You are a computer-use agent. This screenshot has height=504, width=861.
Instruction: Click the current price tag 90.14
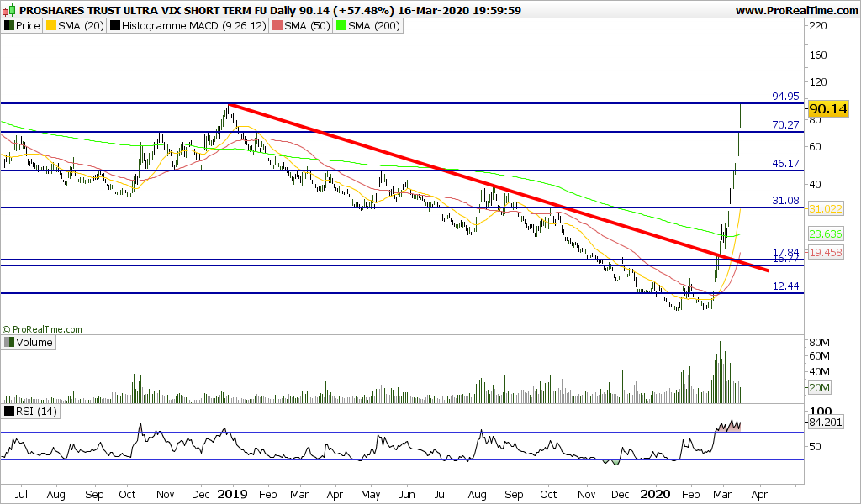coord(828,109)
